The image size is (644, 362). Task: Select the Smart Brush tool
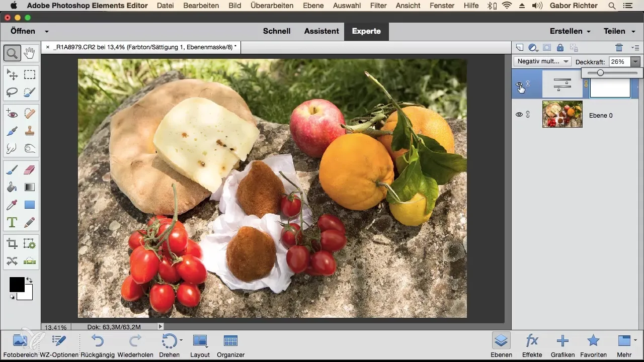point(12,131)
